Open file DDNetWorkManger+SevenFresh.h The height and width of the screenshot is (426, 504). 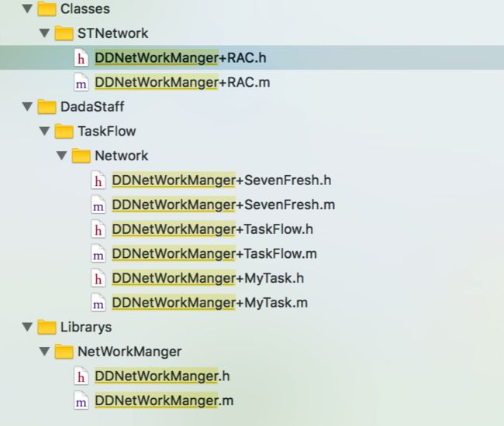point(222,180)
